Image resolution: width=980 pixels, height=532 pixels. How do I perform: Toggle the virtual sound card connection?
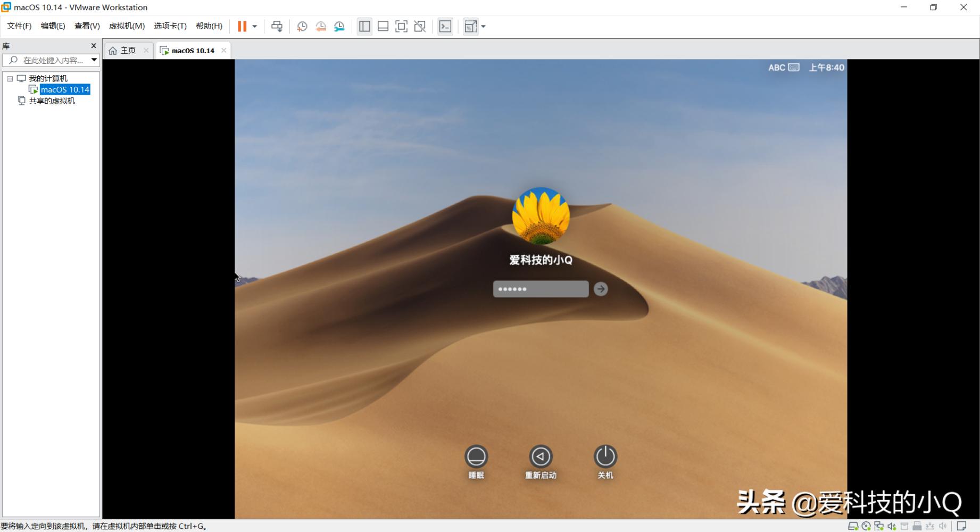(892, 526)
